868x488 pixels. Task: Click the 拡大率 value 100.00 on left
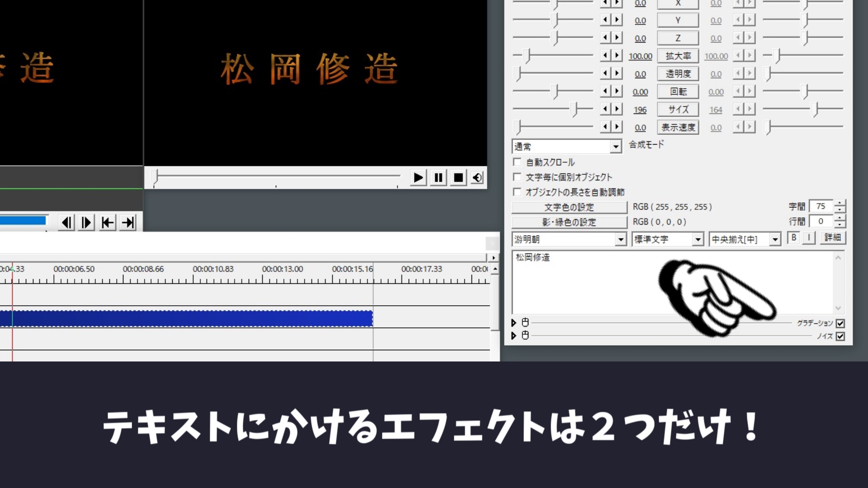point(640,56)
